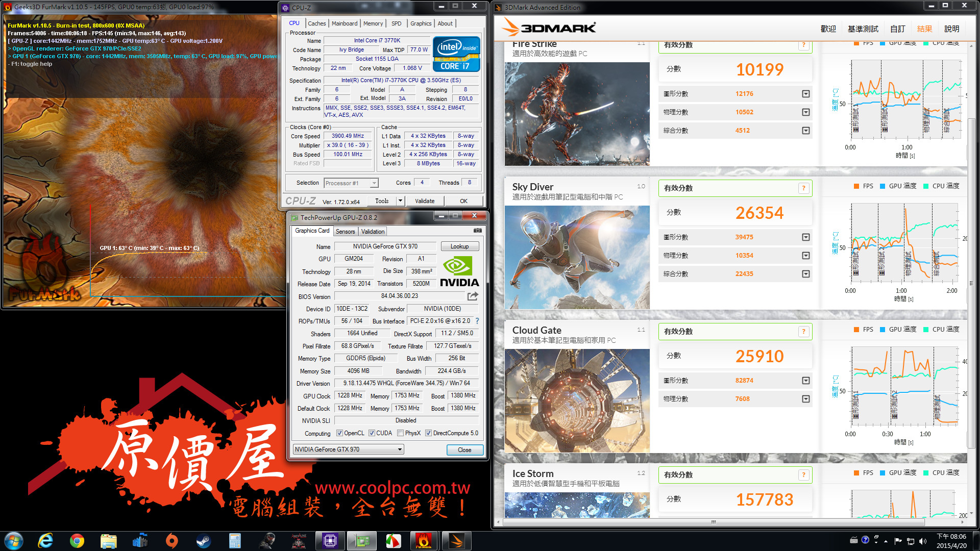The image size is (980, 551).
Task: Open the Processor #1 selection dropdown in CPU-Z
Action: point(351,183)
